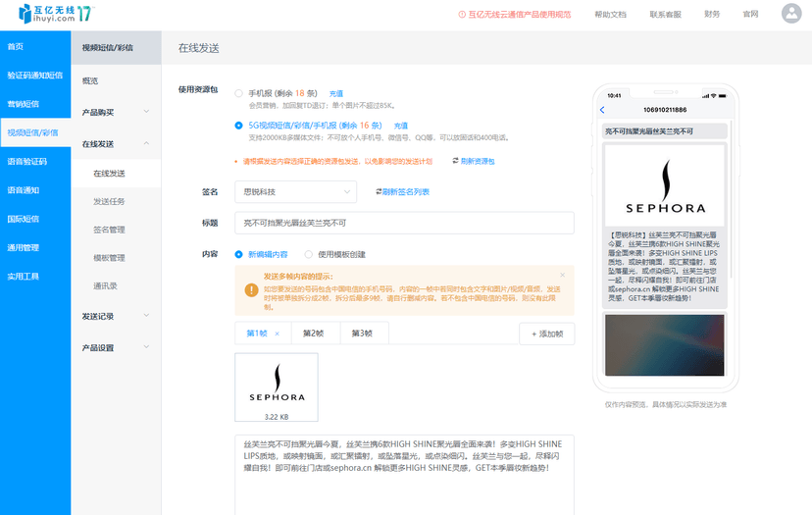Click the uploaded Sephora image thumbnail

(277, 387)
